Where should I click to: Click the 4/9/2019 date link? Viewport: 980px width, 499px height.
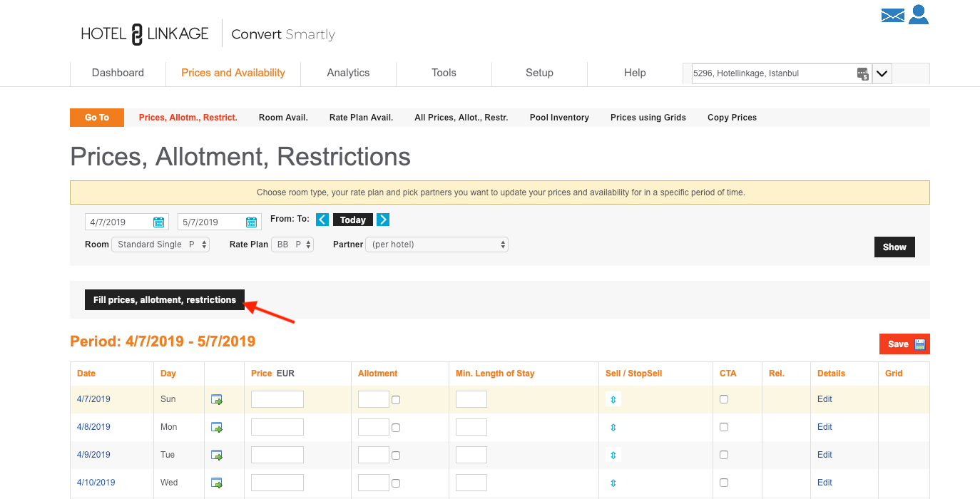(93, 455)
